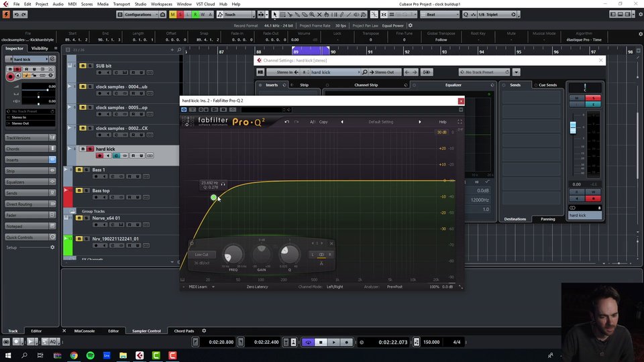Open File Explorer from the taskbar
The height and width of the screenshot is (362, 644).
tap(123, 355)
